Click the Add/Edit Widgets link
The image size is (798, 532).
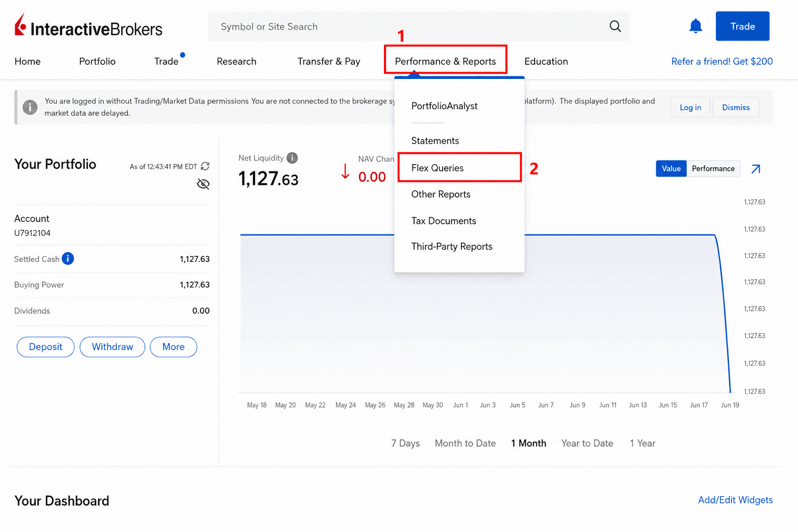[735, 500]
